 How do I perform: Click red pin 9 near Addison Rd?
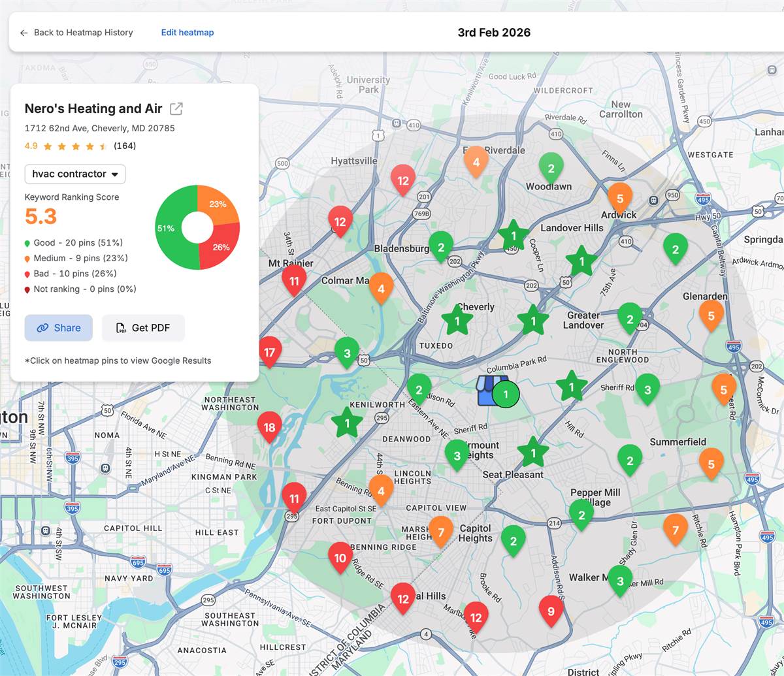click(551, 612)
